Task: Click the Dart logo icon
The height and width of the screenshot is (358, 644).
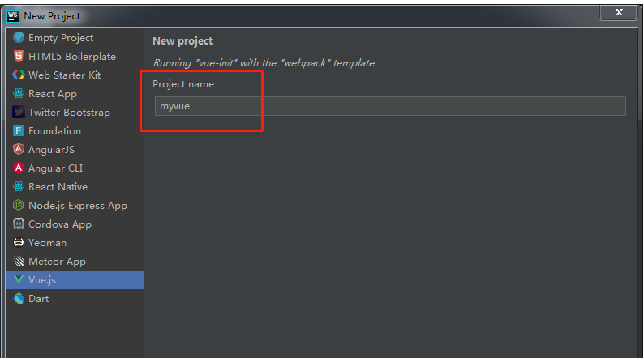Action: [x=19, y=299]
